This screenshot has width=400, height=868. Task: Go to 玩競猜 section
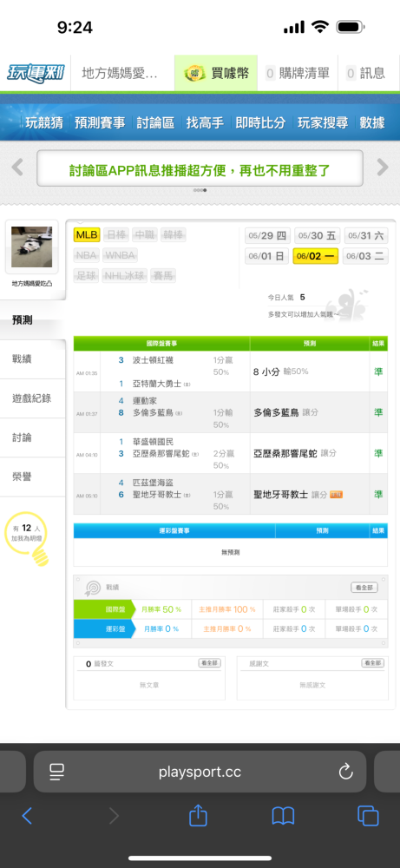click(44, 122)
